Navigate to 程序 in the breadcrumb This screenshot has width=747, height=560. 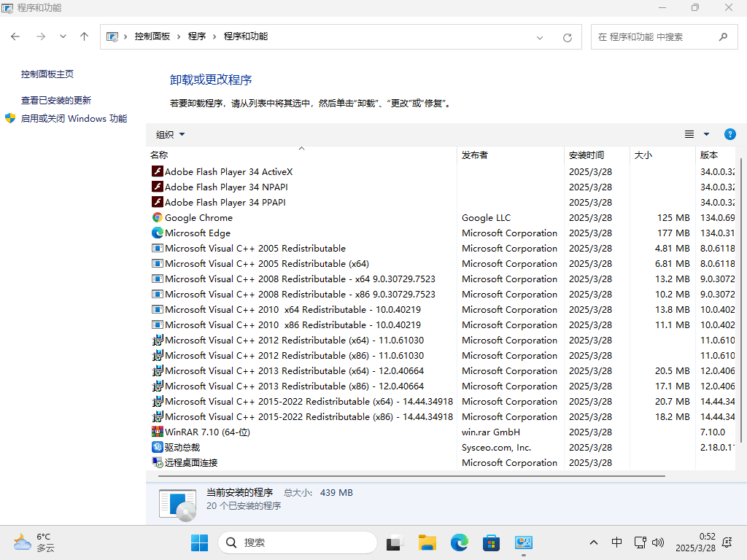click(197, 36)
